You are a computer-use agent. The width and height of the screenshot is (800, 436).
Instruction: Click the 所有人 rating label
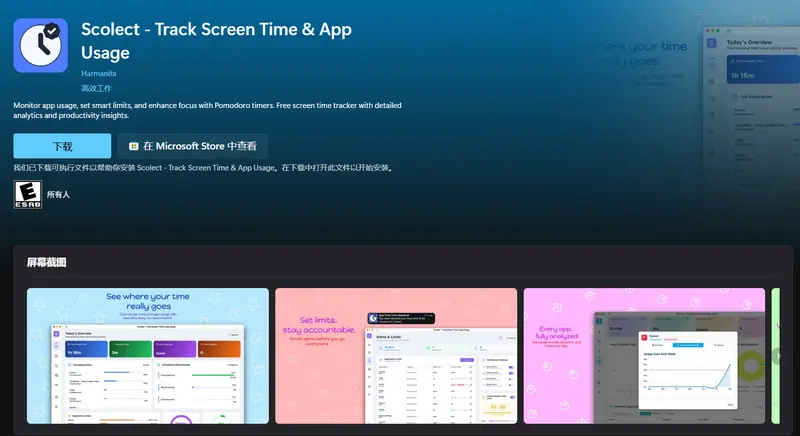[x=58, y=194]
